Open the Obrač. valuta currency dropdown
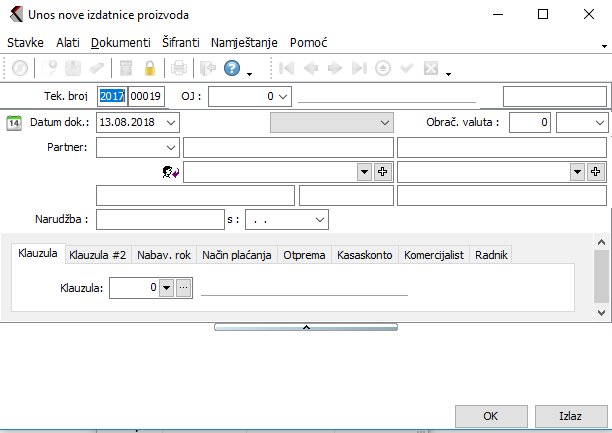The image size is (612, 433). [597, 122]
